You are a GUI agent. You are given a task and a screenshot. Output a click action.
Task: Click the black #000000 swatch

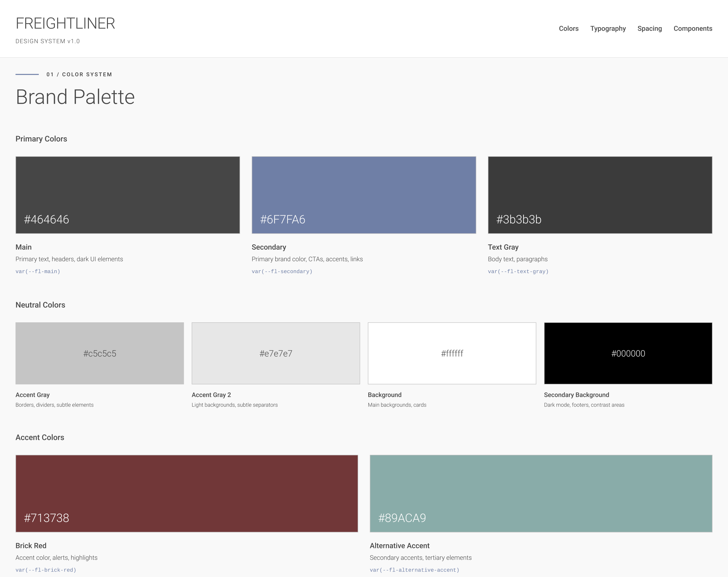(x=628, y=353)
